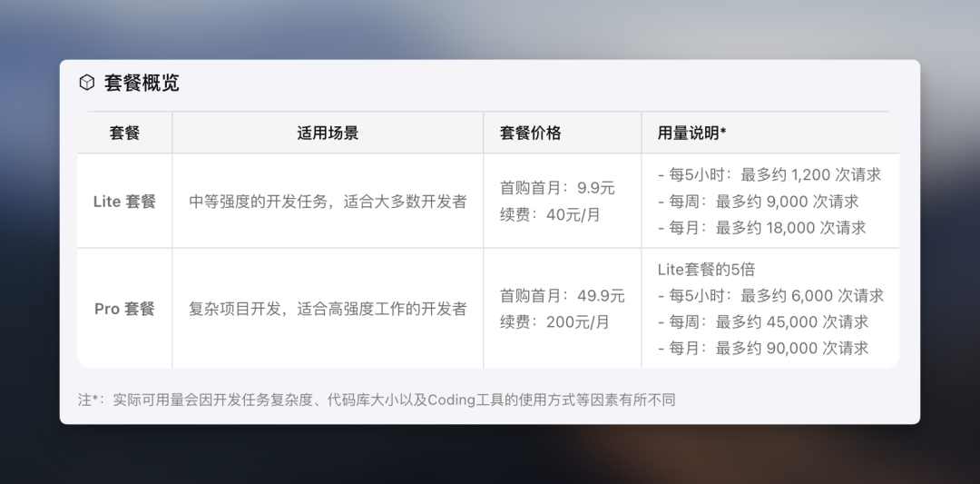Click 首购首月：9.9元 price

coord(557,188)
